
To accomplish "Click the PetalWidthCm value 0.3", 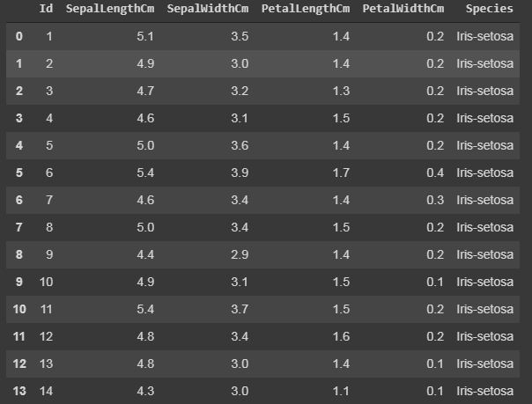I will [435, 200].
